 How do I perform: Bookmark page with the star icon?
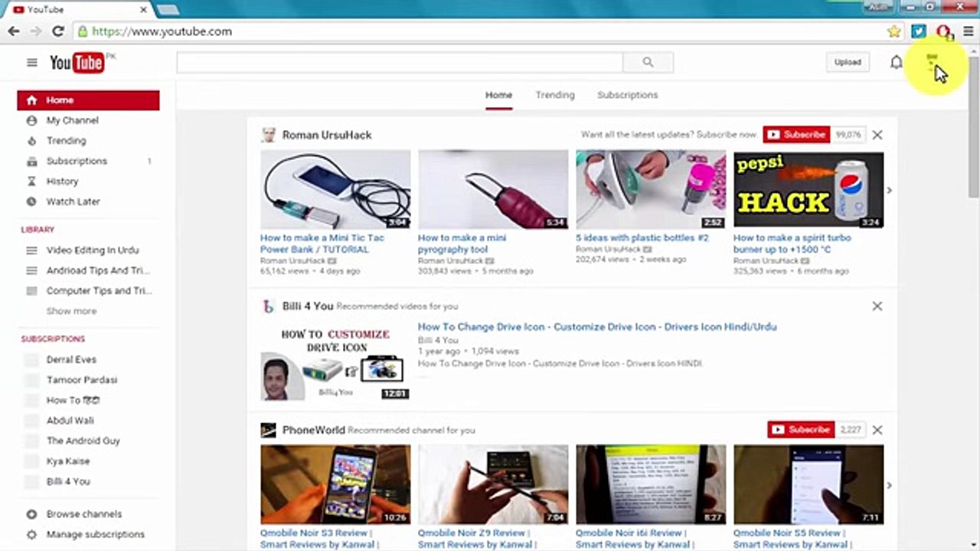[893, 31]
